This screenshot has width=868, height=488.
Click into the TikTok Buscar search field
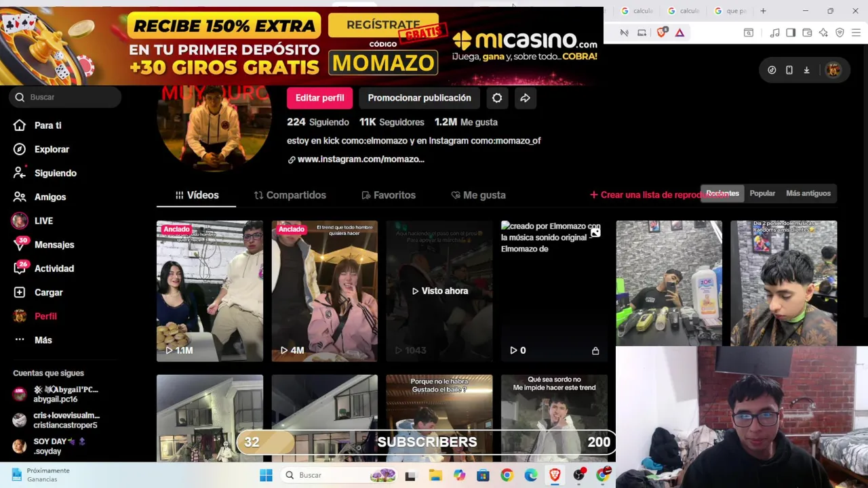click(x=66, y=97)
